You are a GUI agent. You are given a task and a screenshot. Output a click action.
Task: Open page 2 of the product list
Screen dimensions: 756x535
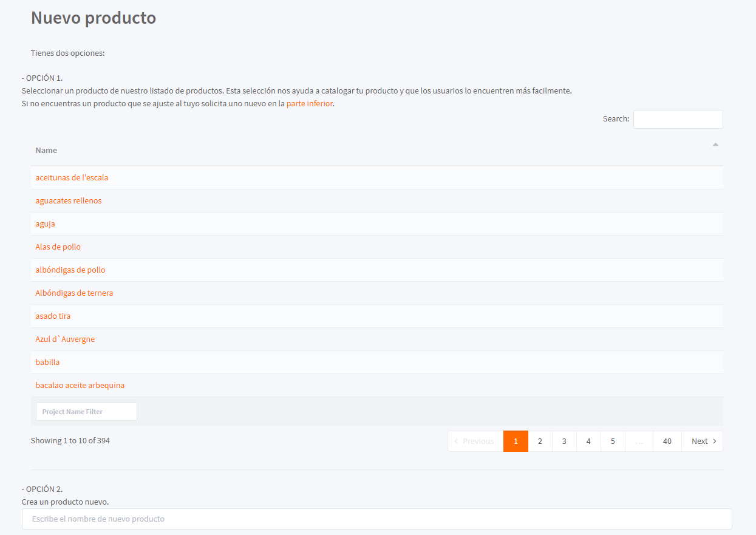(x=540, y=441)
